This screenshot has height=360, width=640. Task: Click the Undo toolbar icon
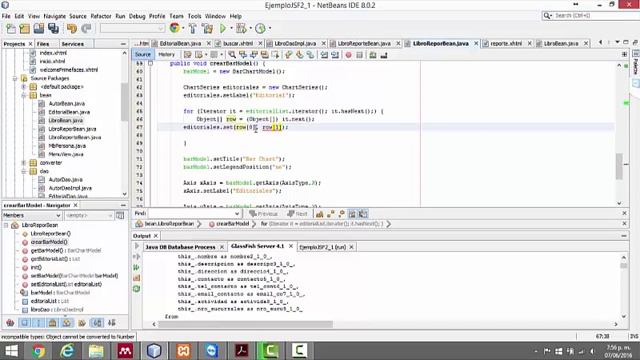click(x=72, y=28)
